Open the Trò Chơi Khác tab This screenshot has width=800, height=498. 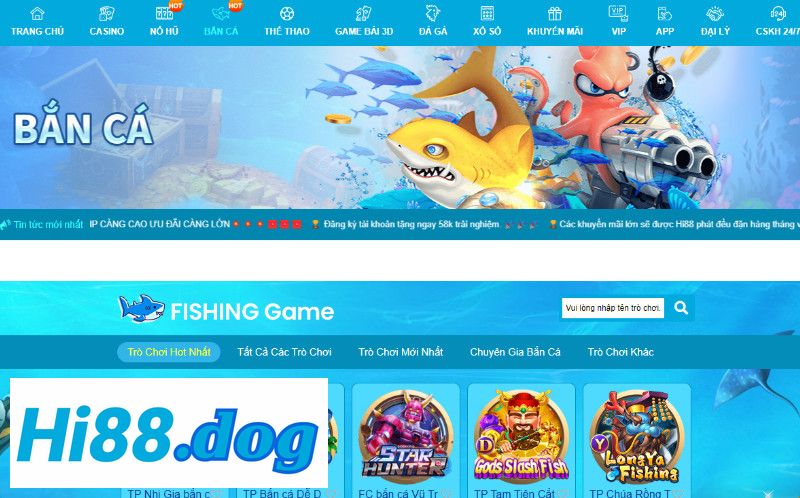point(620,352)
